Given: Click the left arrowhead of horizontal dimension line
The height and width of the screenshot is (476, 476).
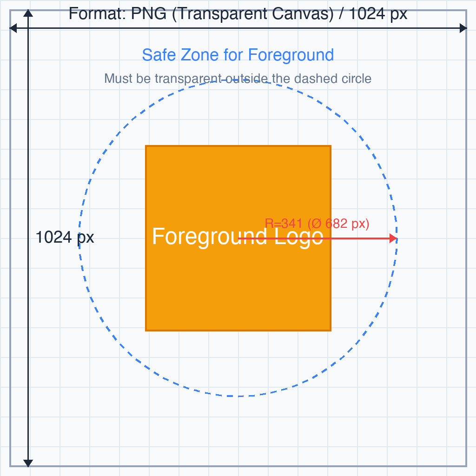Looking at the screenshot, I should coord(13,28).
